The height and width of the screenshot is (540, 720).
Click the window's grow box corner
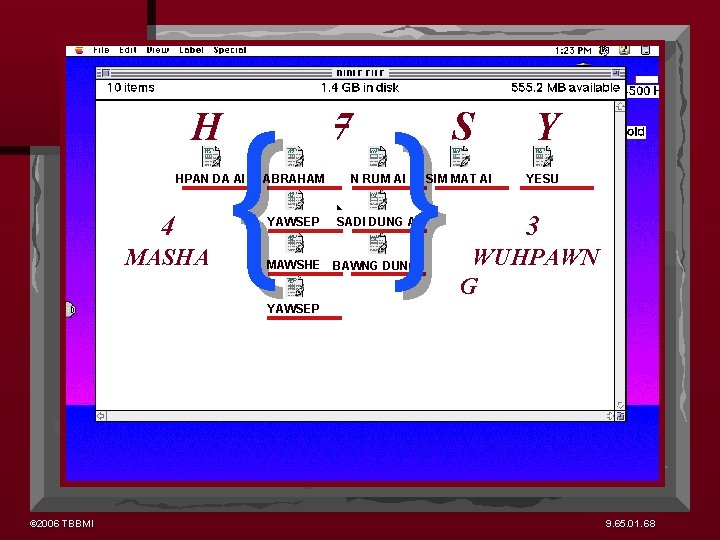click(620, 416)
